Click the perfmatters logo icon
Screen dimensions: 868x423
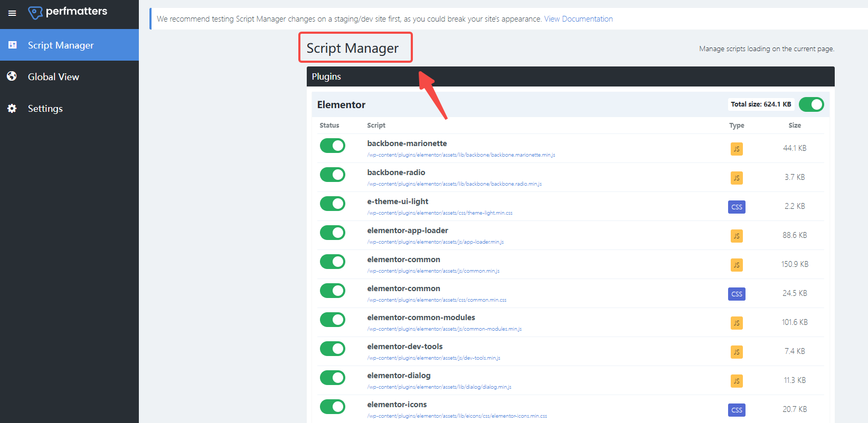35,13
